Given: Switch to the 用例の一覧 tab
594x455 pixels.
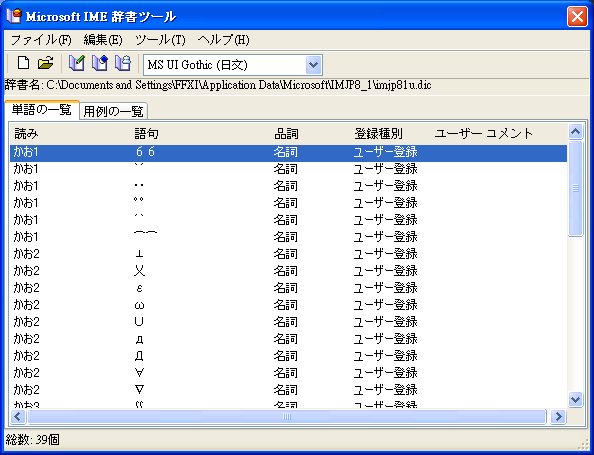Looking at the screenshot, I should 113,111.
